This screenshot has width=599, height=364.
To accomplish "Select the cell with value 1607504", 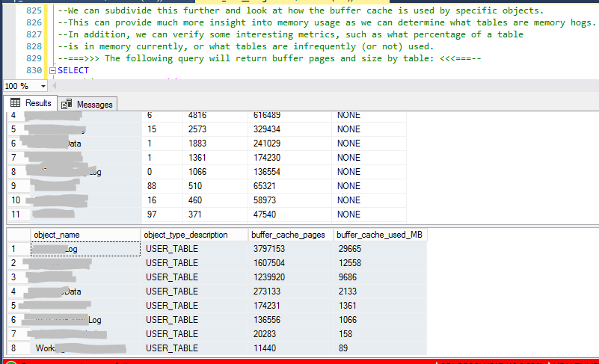I will coord(290,263).
